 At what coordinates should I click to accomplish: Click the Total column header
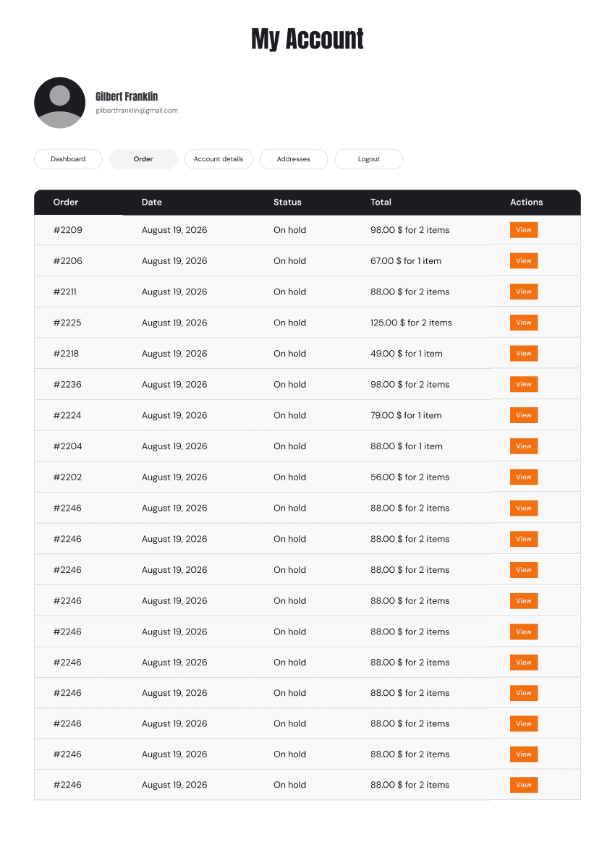[381, 203]
